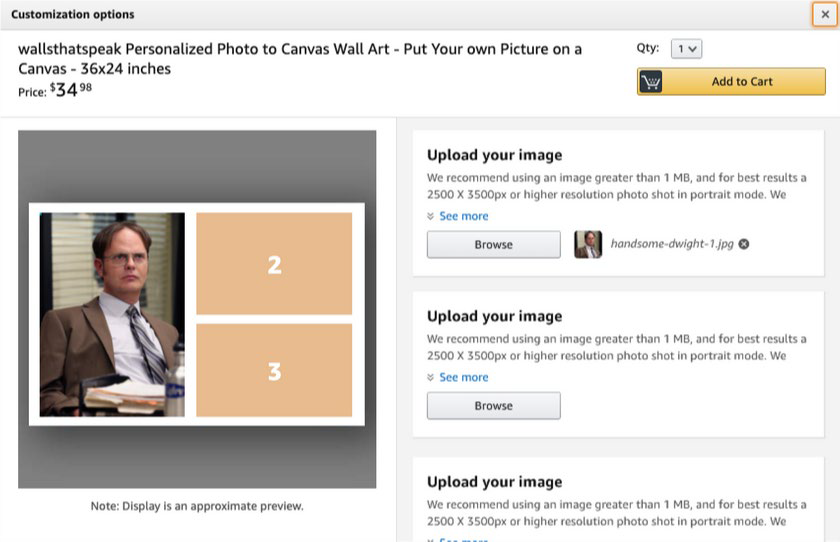The width and height of the screenshot is (840, 542).
Task: Select placeholder slot 2 in canvas preview
Action: coord(274,264)
